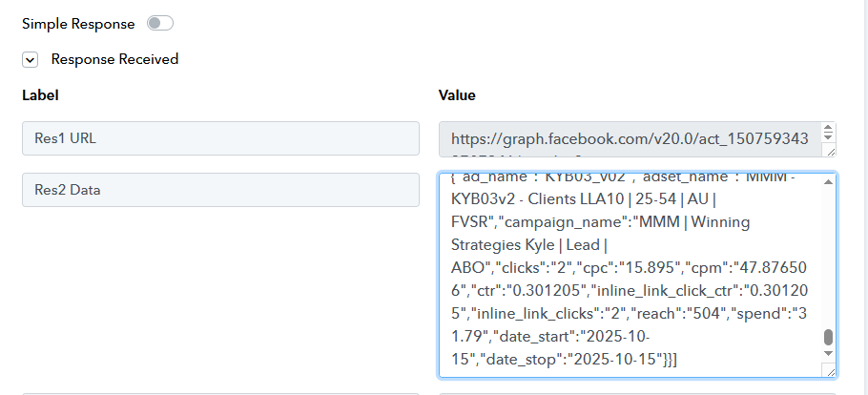Click the Simple Response label text
Image resolution: width=868 pixels, height=395 pixels.
(x=78, y=23)
